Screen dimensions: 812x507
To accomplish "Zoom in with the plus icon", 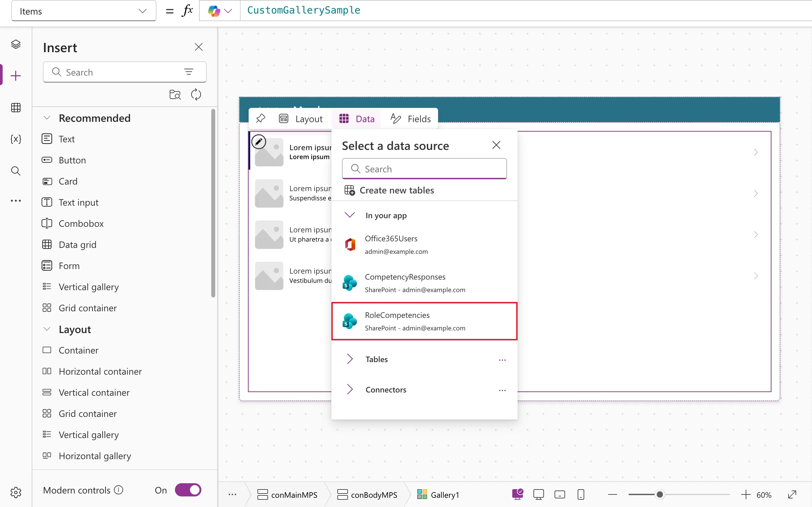I will (x=746, y=494).
